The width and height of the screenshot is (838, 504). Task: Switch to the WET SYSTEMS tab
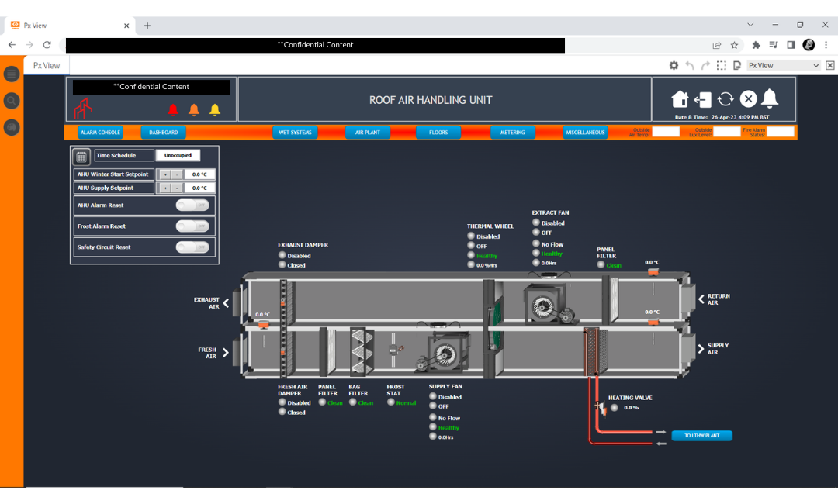coord(295,132)
